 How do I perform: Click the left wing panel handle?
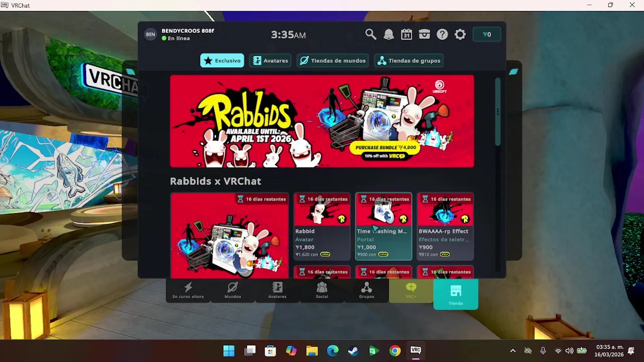[x=130, y=72]
